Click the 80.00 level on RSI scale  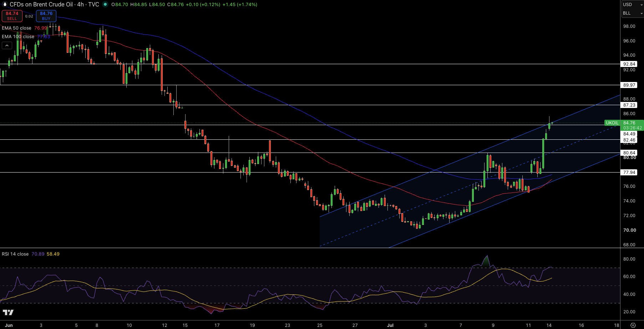point(629,259)
